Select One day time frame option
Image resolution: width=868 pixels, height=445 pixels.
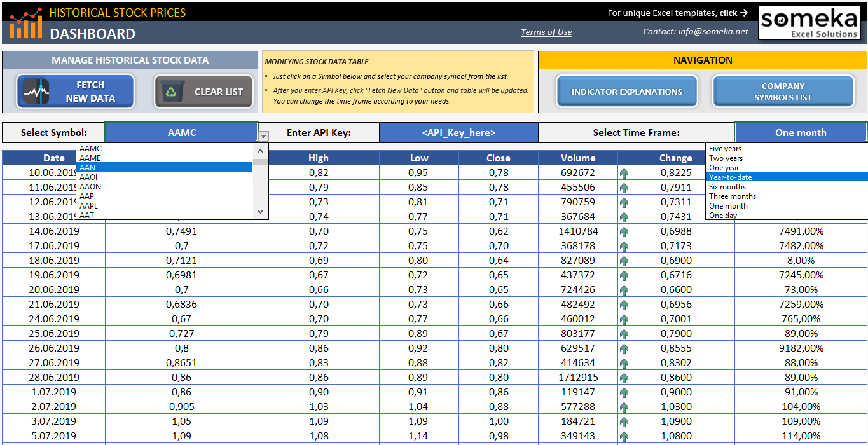coord(787,216)
